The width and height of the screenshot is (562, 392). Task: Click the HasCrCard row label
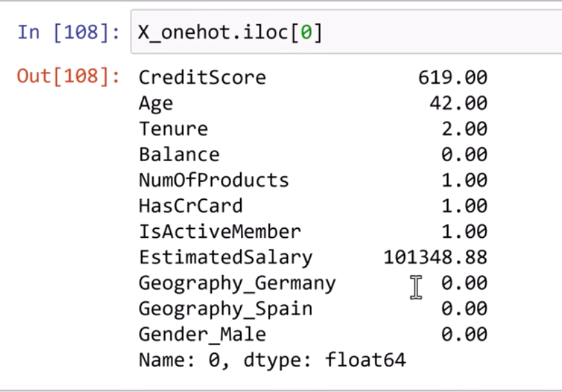[x=190, y=206]
